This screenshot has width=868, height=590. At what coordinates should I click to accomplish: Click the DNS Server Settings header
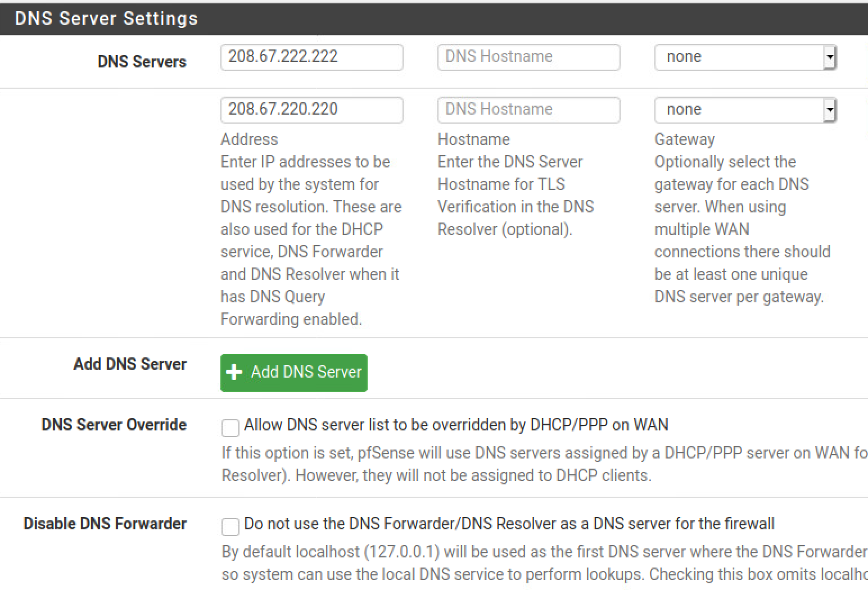pos(106,19)
